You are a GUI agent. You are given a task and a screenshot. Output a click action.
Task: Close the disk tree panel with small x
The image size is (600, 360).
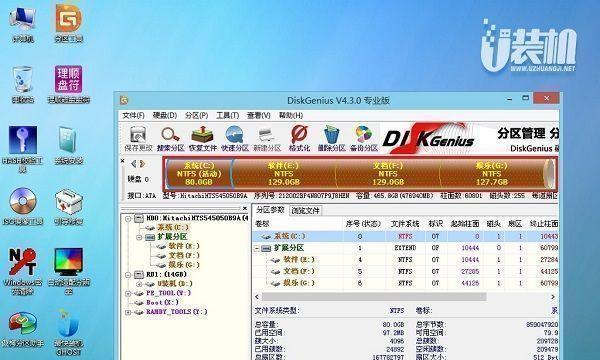point(245,208)
